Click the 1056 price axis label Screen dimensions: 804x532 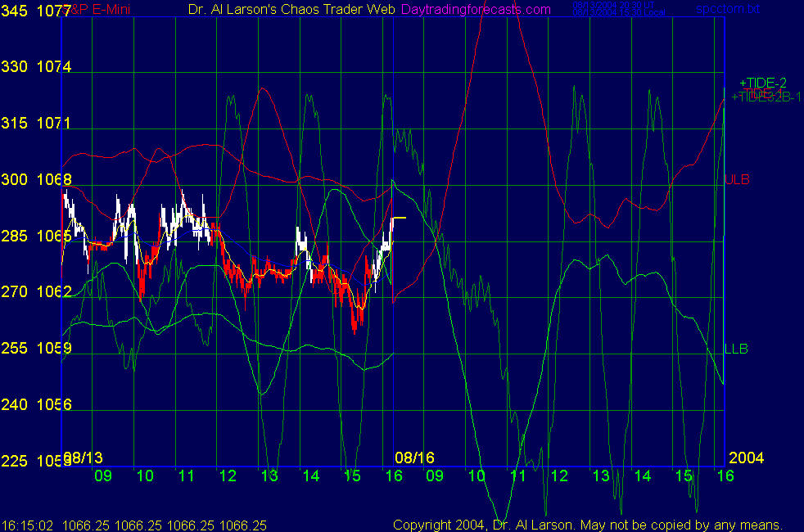click(54, 404)
